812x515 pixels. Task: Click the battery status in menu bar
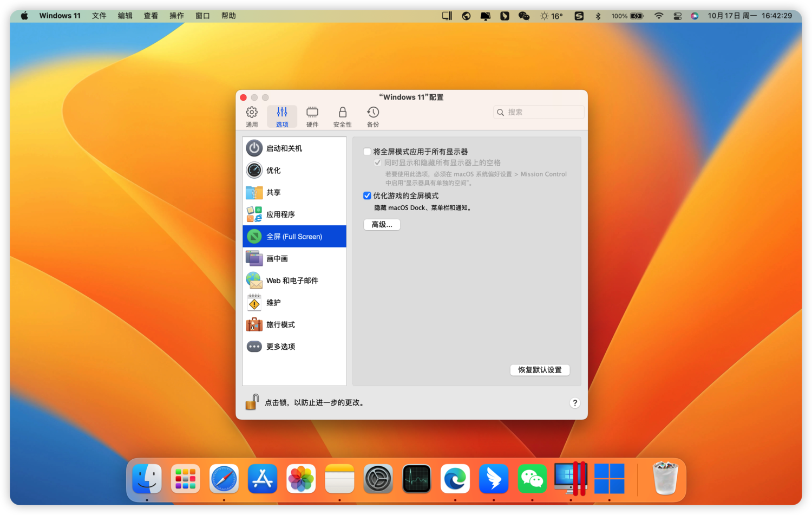click(x=628, y=16)
